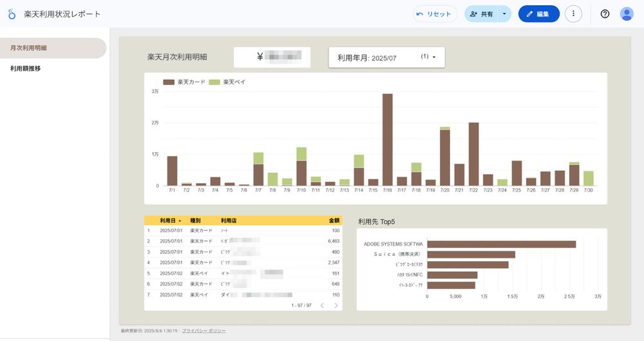Image resolution: width=644 pixels, height=341 pixels.
Task: Click the 共有 share button
Action: (481, 14)
